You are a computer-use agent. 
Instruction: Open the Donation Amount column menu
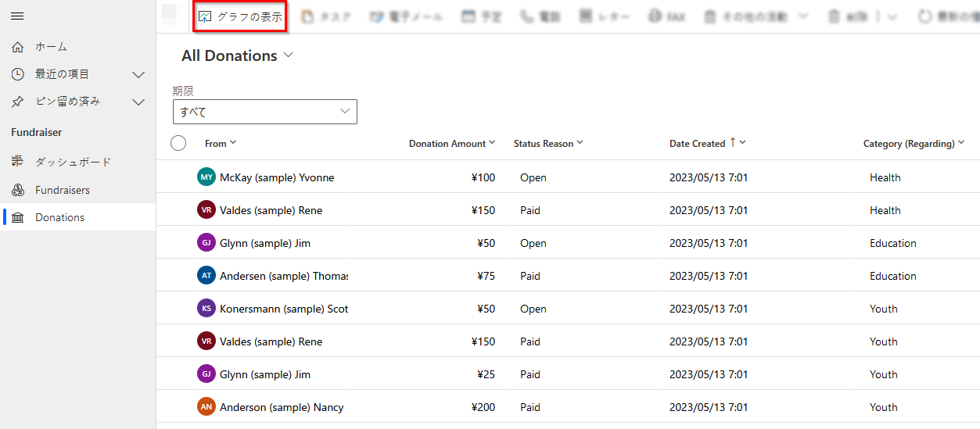pos(452,143)
